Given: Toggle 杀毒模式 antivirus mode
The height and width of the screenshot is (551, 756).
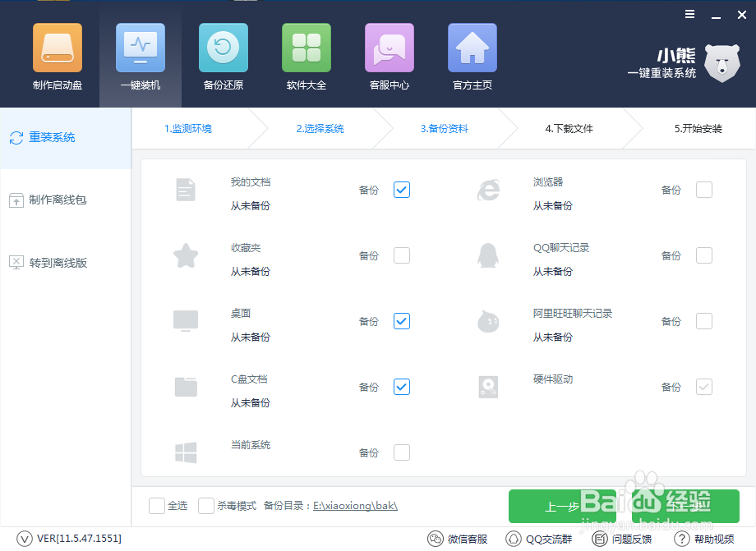Looking at the screenshot, I should [206, 506].
